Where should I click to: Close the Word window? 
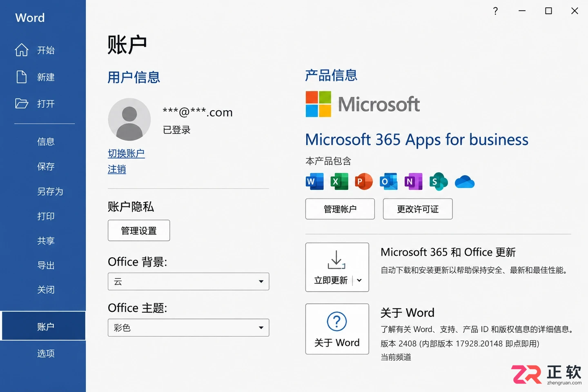click(575, 11)
